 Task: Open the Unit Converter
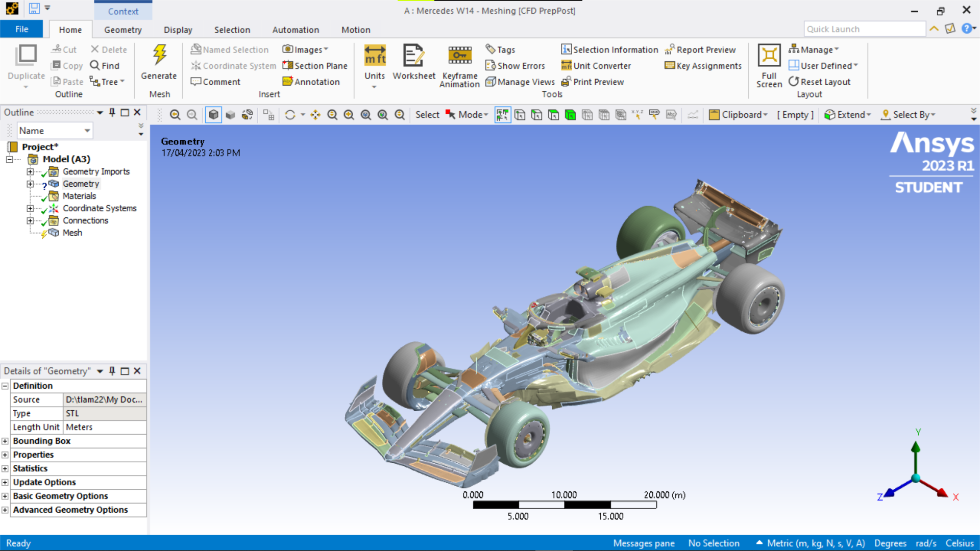596,66
